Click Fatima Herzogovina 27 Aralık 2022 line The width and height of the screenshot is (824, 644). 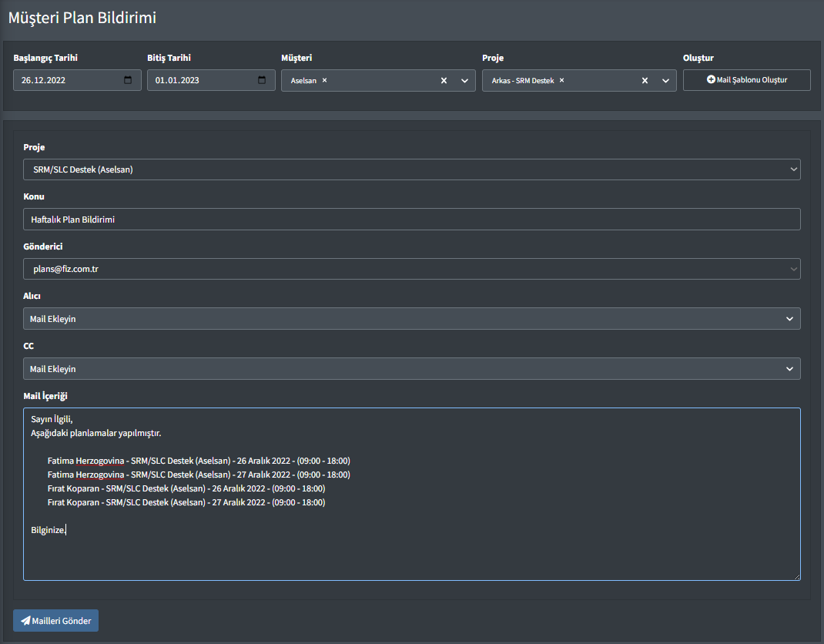(x=199, y=475)
